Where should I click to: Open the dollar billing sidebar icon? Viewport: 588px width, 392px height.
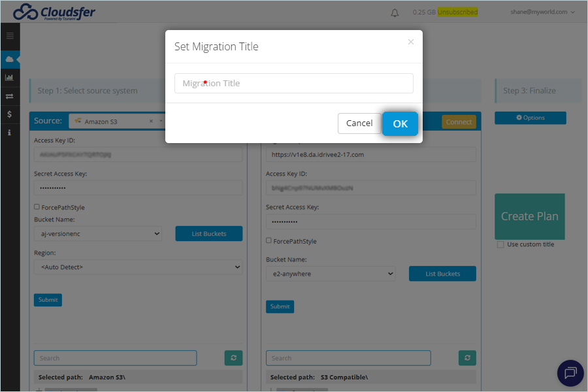pyautogui.click(x=9, y=114)
